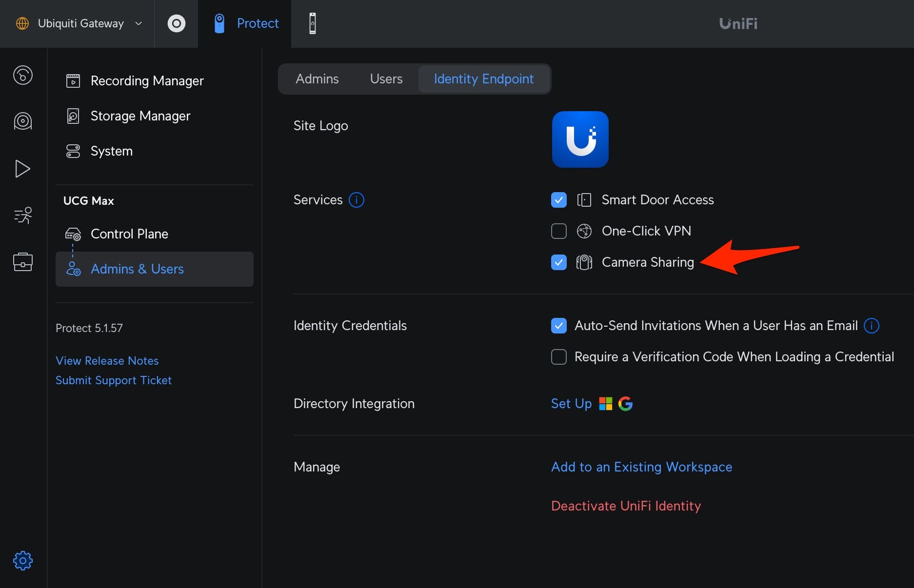Image resolution: width=914 pixels, height=588 pixels.
Task: Click info icon beside Auto-Send Invitations
Action: click(871, 326)
